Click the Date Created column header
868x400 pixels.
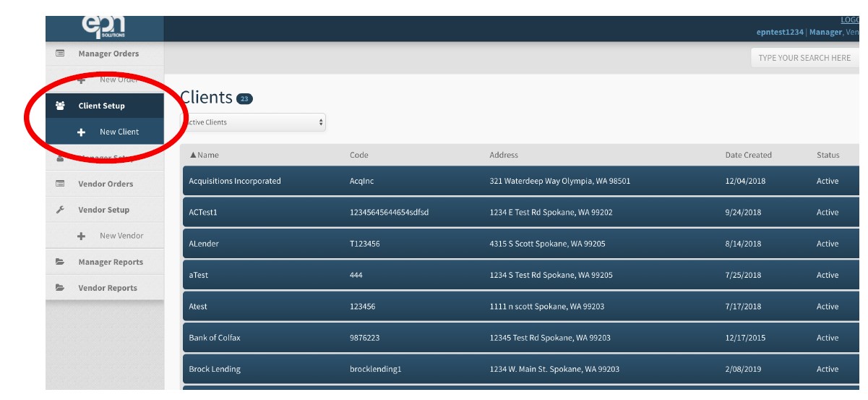(x=749, y=155)
